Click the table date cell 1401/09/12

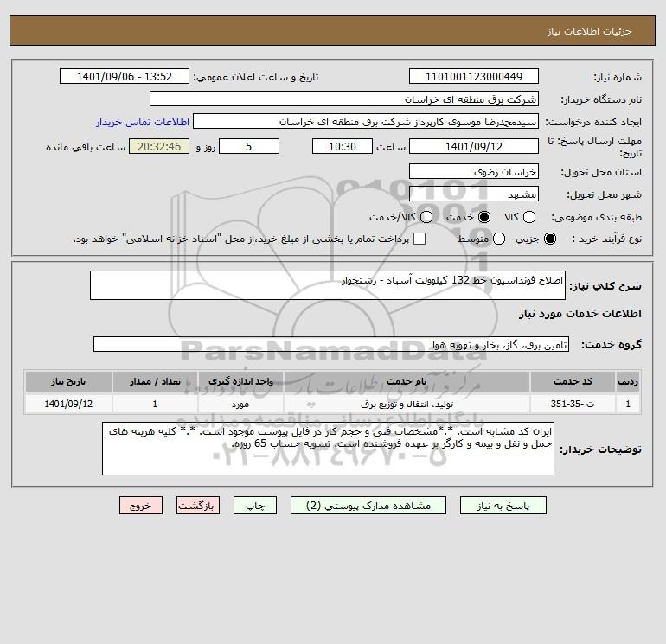[x=68, y=404]
